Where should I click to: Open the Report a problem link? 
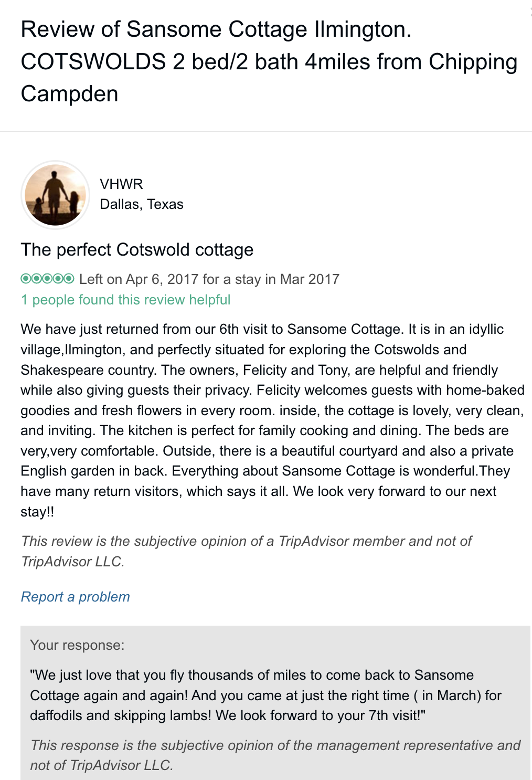point(75,597)
